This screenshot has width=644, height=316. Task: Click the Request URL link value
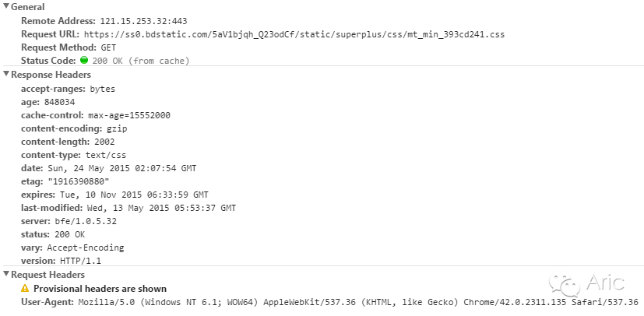point(294,34)
